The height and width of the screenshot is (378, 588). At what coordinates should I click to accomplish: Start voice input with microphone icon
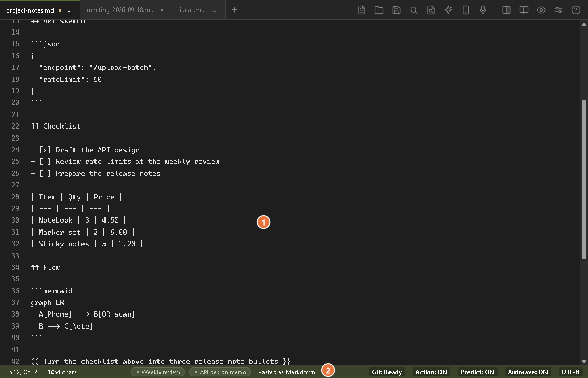483,10
